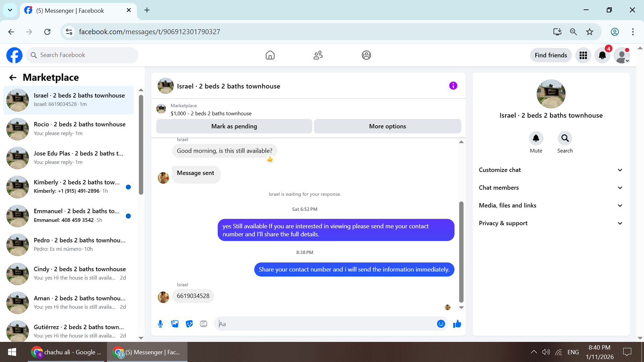
Task: Open Aman conversation
Action: point(68,303)
